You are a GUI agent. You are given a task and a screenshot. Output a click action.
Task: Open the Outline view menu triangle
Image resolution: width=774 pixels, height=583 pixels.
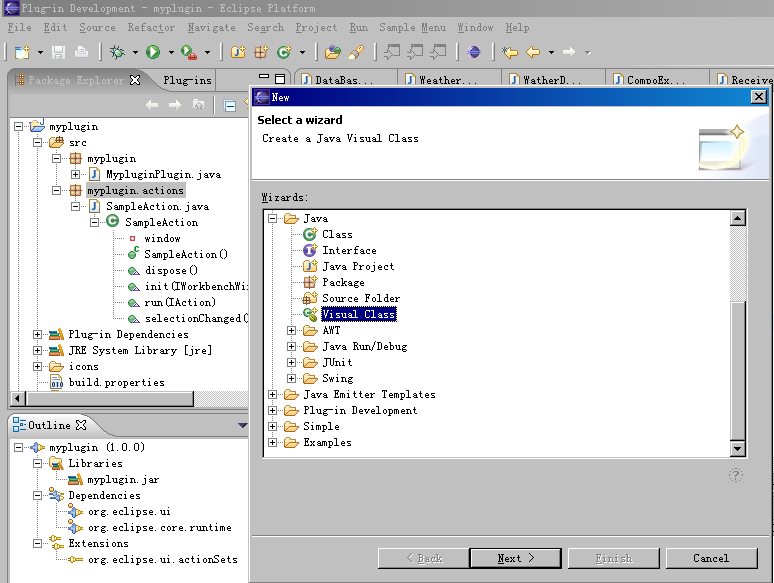(242, 425)
